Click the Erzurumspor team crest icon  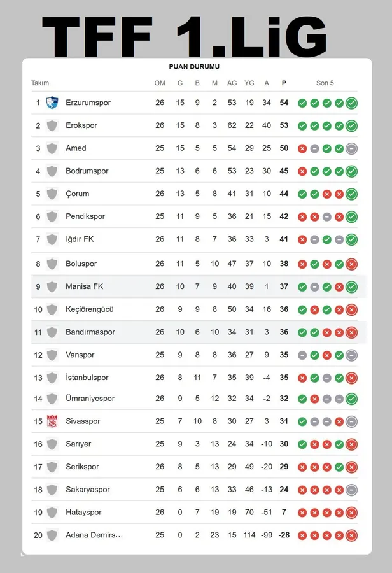pos(52,103)
